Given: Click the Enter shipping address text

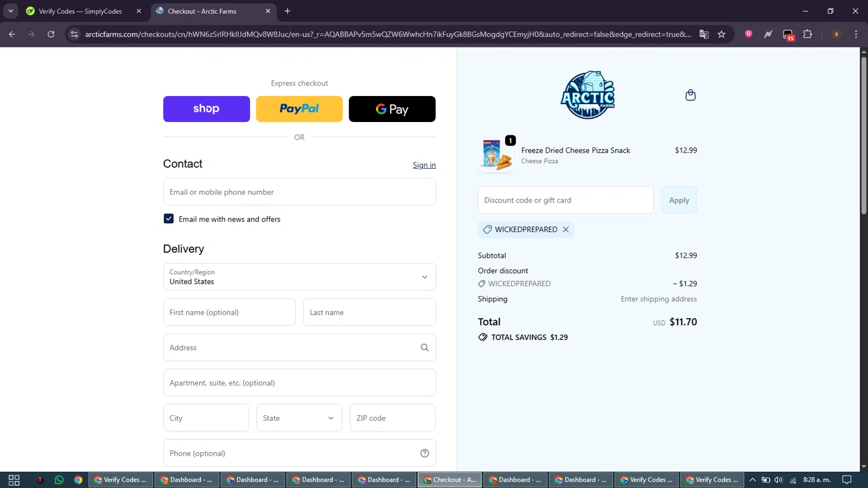Looking at the screenshot, I should [659, 299].
